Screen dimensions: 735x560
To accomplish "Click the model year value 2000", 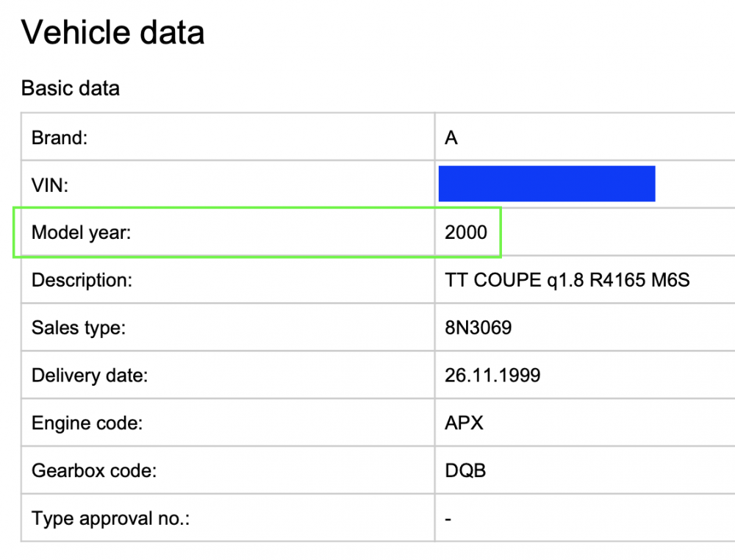I will [x=466, y=232].
